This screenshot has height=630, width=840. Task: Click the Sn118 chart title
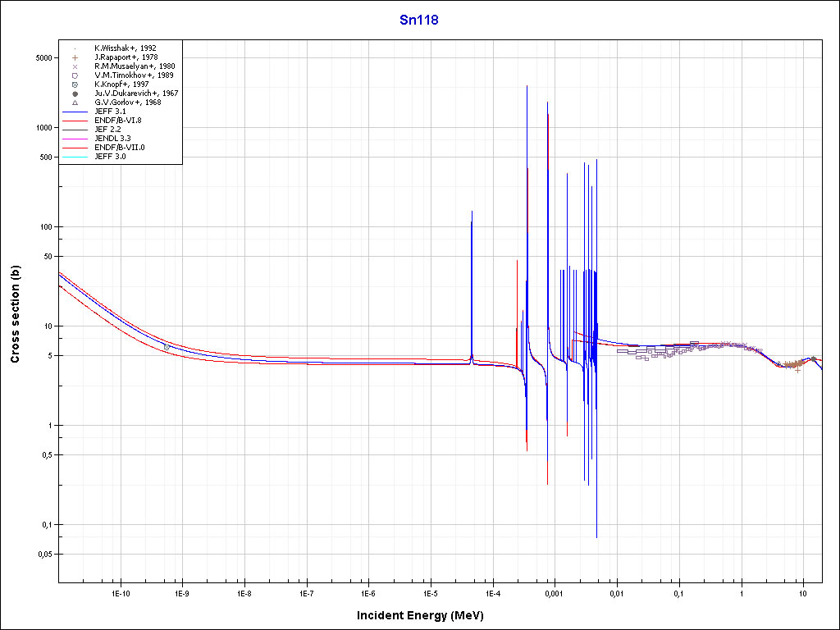(x=418, y=21)
